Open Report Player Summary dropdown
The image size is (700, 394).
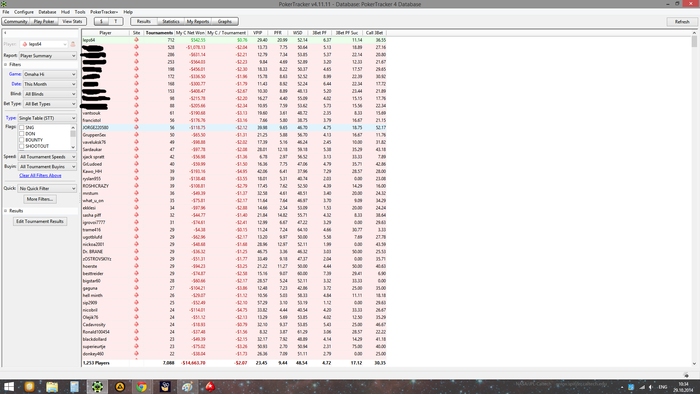tap(48, 56)
